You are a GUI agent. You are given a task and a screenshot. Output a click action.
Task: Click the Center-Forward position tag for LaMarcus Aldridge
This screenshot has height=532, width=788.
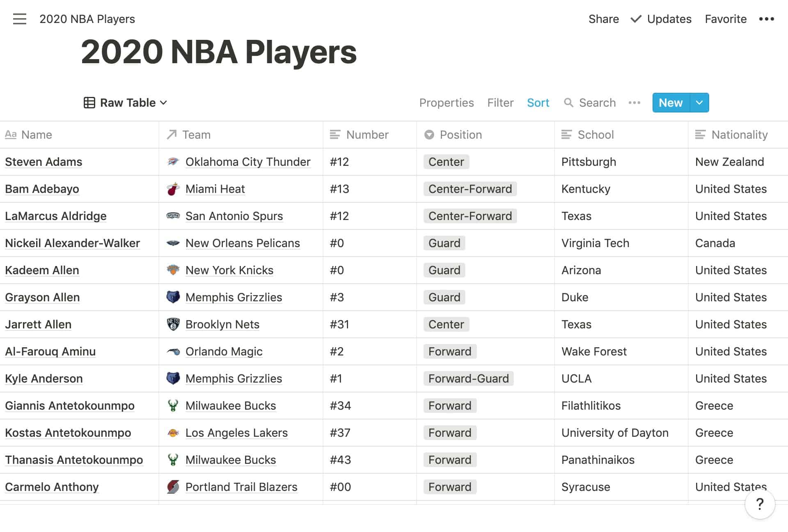pyautogui.click(x=470, y=216)
